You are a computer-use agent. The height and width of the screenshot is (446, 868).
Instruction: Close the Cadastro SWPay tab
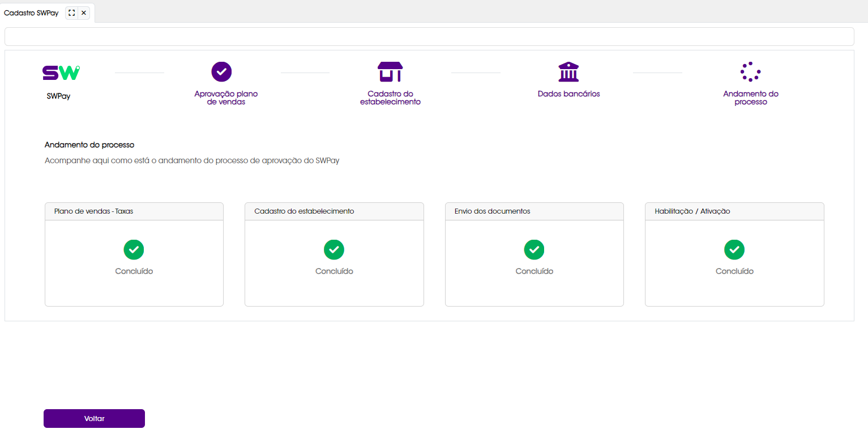point(84,12)
